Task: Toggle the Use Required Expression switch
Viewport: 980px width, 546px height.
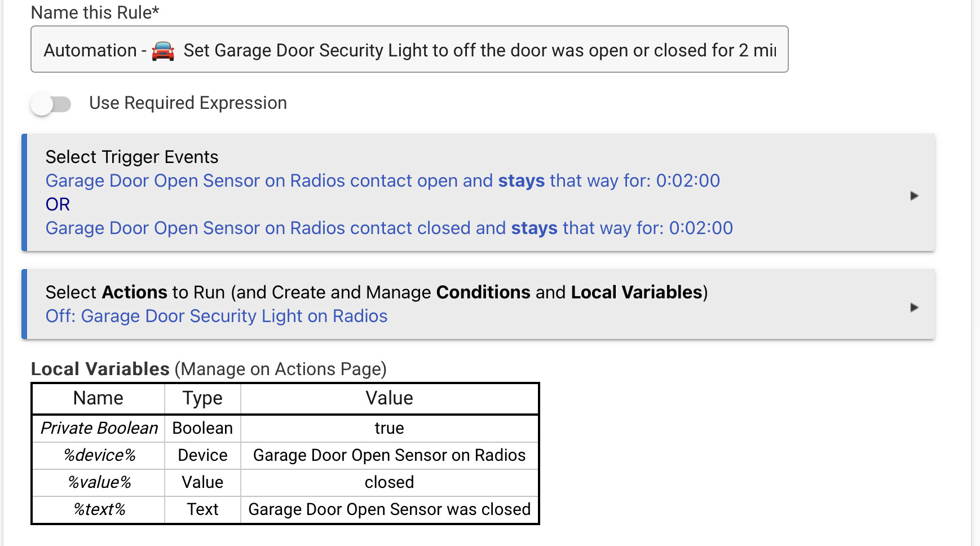Action: [51, 104]
